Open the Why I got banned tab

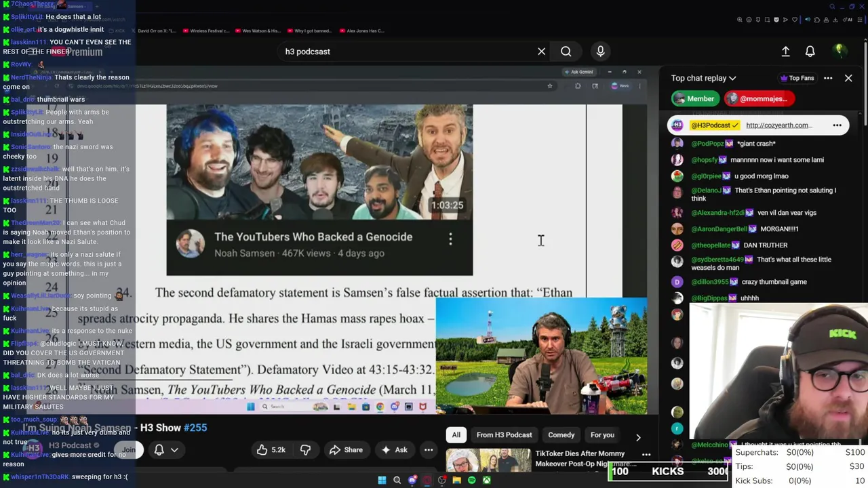(309, 31)
